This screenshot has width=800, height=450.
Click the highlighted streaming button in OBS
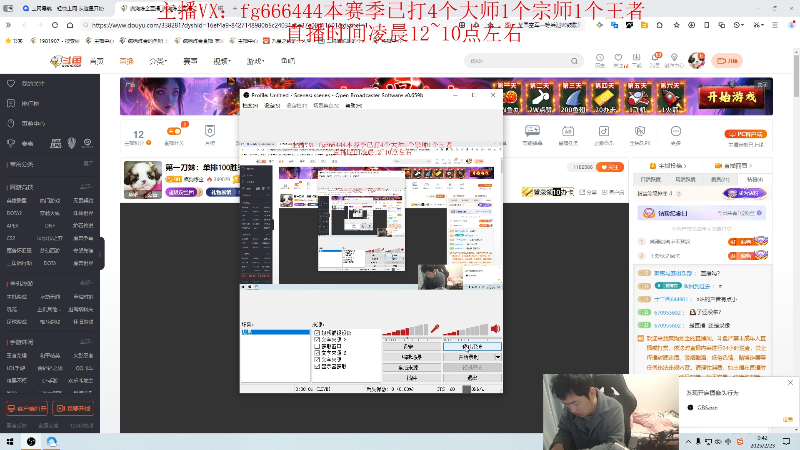pyautogui.click(x=472, y=346)
